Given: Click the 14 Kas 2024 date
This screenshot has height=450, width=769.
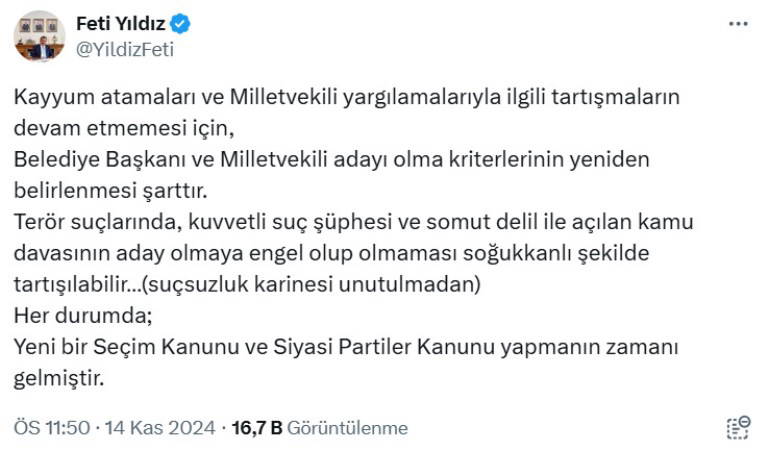Looking at the screenshot, I should coord(160,428).
